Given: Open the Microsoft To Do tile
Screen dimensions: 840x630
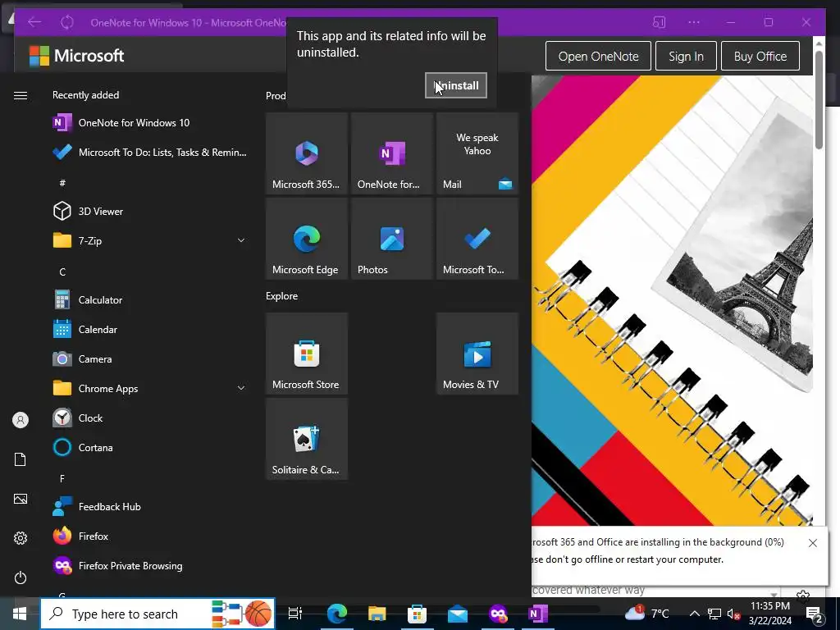Looking at the screenshot, I should (x=477, y=239).
